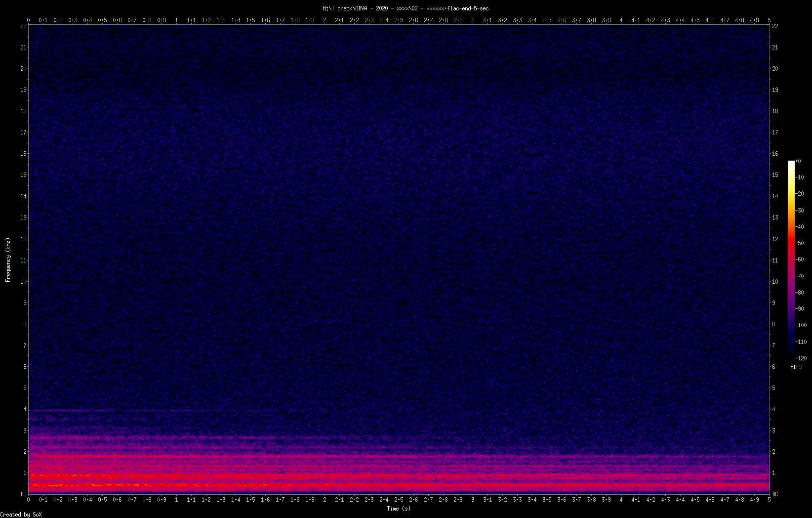Click the '-60' value on the dBFS scale
The image size is (812, 518).
pyautogui.click(x=800, y=259)
